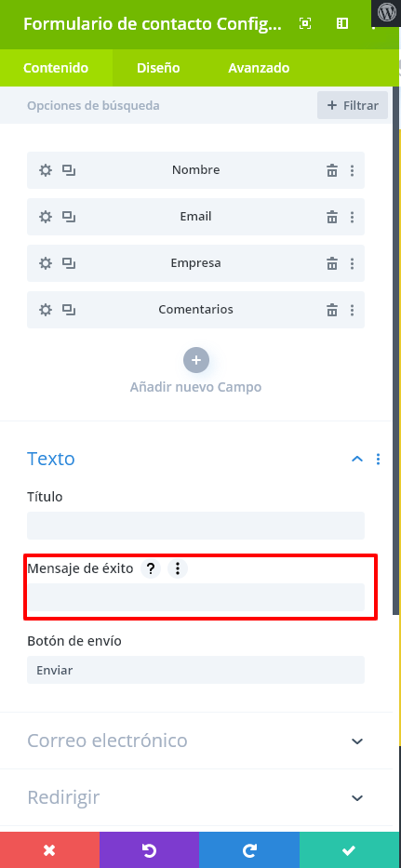
Task: Toggle fullscreen expand icon in header
Action: [x=305, y=23]
